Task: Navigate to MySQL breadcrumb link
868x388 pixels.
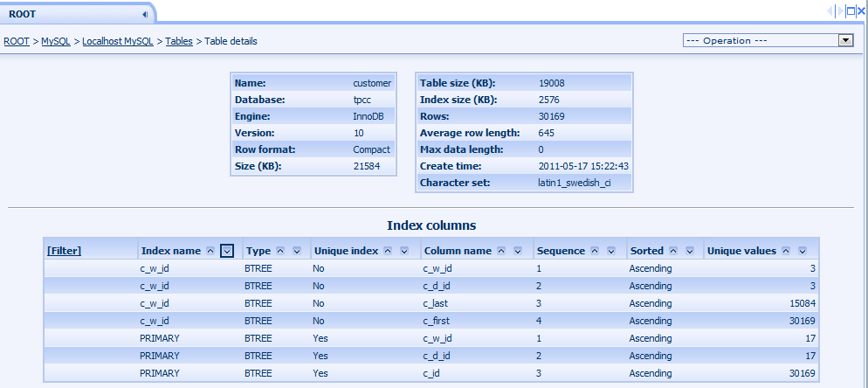Action: point(56,41)
